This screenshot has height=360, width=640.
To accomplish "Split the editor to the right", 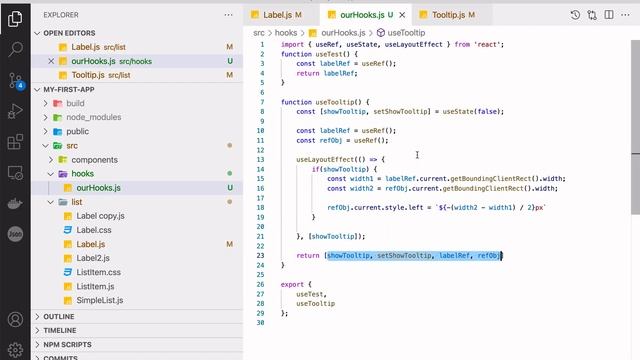I will [609, 15].
